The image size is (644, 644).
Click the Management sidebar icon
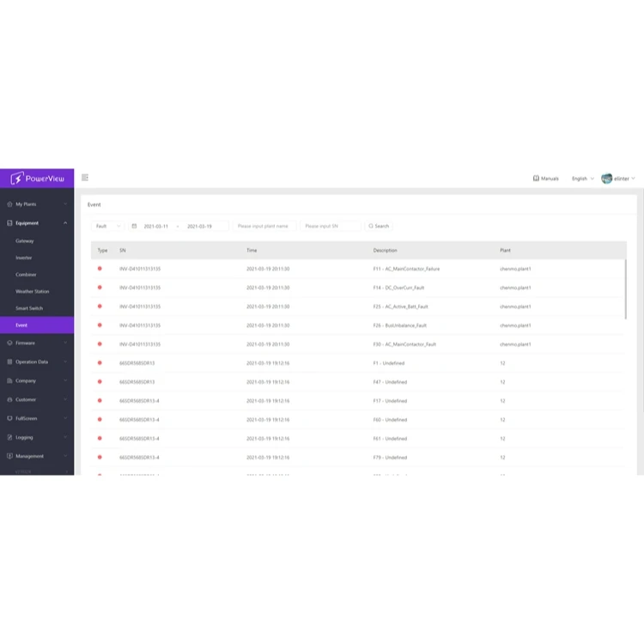(9, 456)
